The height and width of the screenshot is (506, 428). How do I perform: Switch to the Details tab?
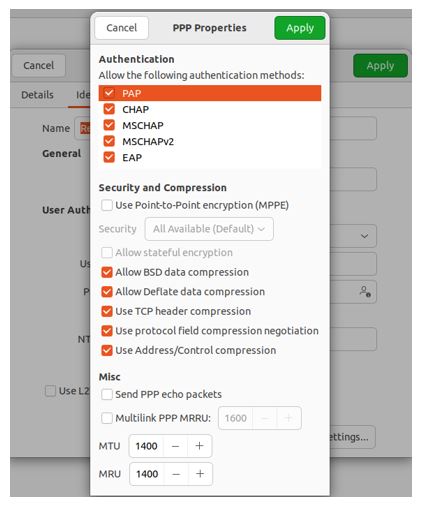click(x=37, y=95)
